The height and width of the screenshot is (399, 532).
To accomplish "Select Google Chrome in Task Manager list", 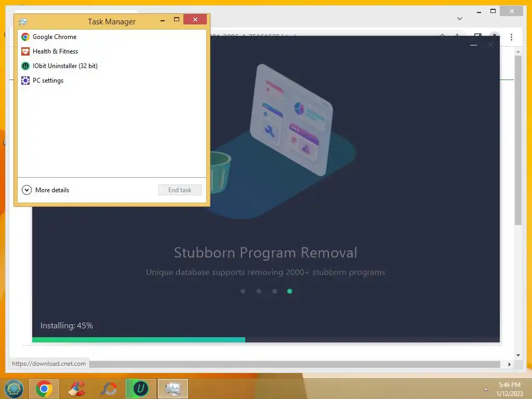I will (x=112, y=37).
